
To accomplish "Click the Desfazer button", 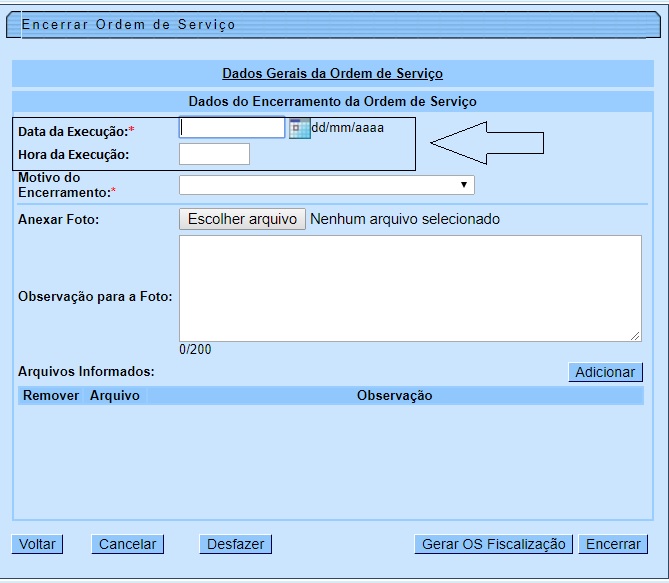I will pyautogui.click(x=236, y=544).
